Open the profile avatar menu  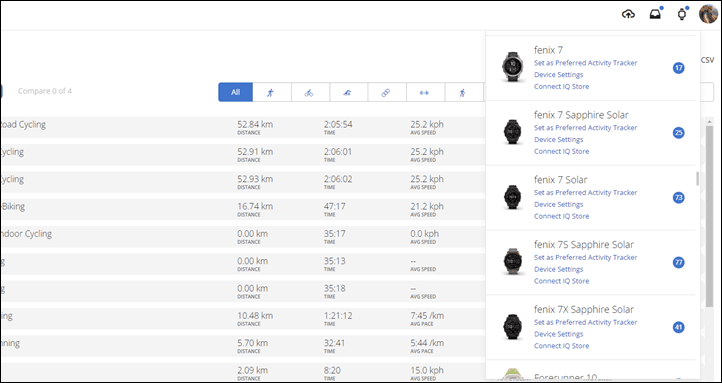point(708,14)
